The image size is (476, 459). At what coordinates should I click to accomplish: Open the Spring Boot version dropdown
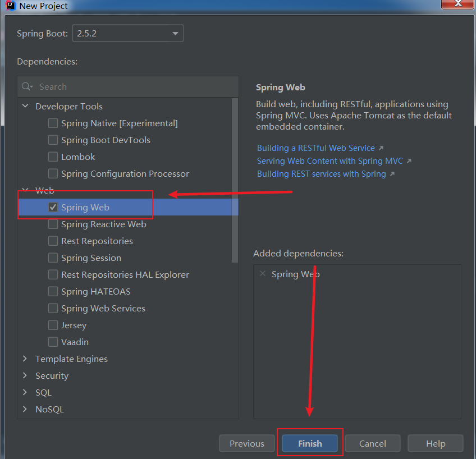pyautogui.click(x=128, y=33)
